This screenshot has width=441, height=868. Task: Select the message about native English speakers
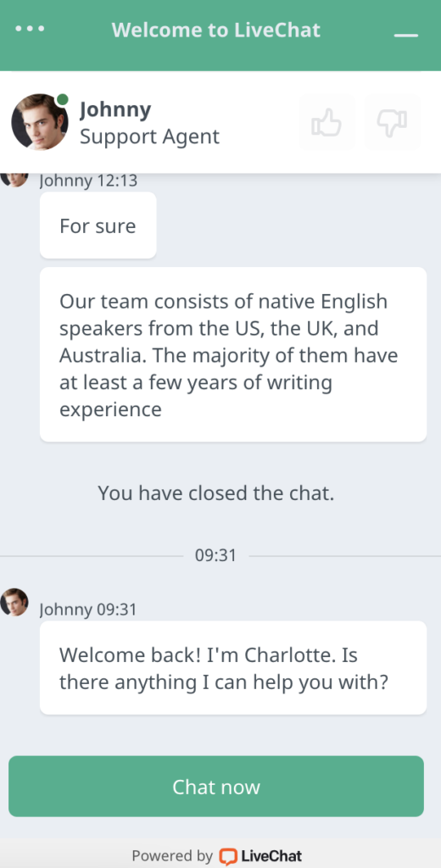point(233,354)
